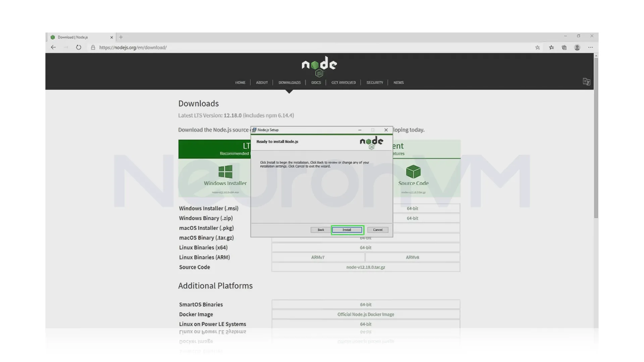Viewport: 644px width, 362px height.
Task: Click the macOS Binary (.tar.gz) row label
Action: [x=206, y=238]
